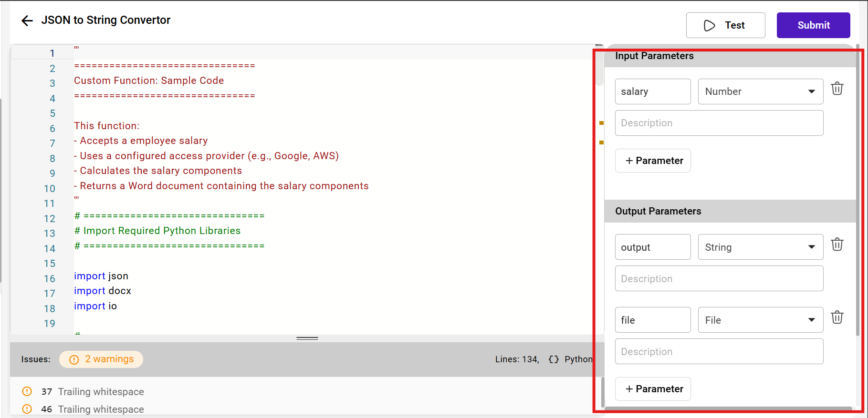
Task: Delete the salary input parameter
Action: 837,89
